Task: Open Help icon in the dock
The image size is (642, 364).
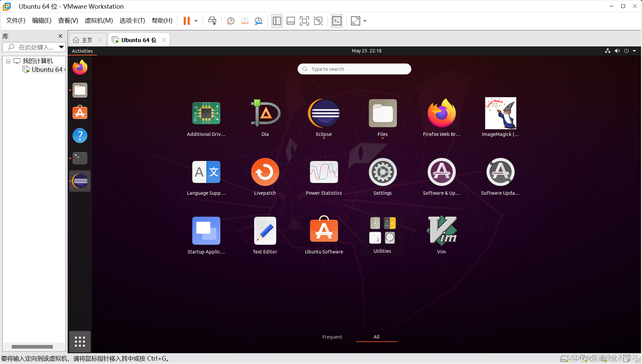Action: pos(80,136)
